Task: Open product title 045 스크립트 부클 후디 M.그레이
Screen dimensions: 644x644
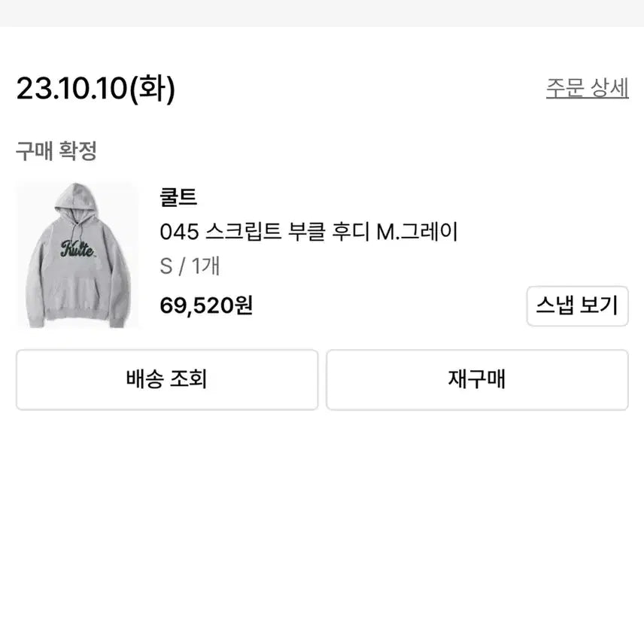Action: [x=308, y=232]
